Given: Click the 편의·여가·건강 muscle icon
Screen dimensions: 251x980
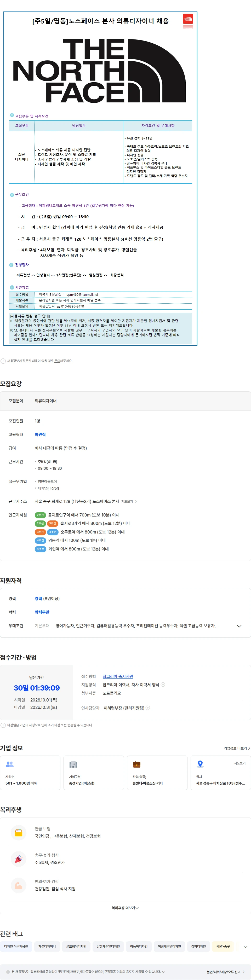Looking at the screenshot, I should pyautogui.click(x=19, y=886).
